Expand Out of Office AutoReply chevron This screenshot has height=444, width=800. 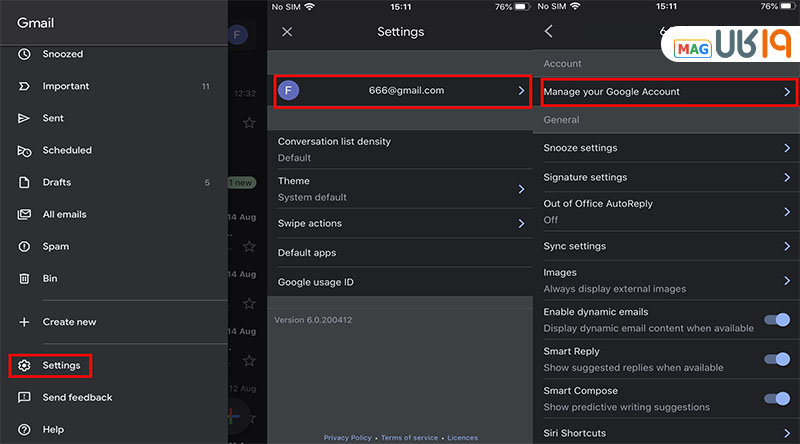[x=787, y=212]
